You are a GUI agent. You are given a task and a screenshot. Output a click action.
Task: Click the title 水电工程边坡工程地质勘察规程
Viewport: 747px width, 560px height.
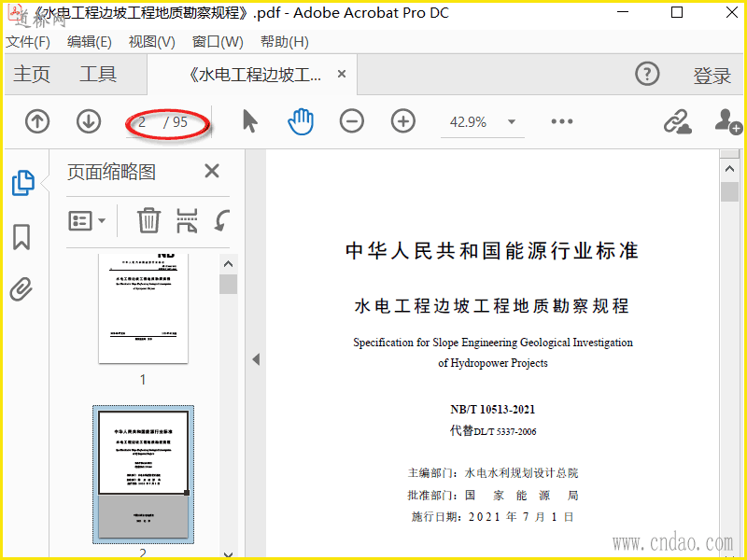[492, 306]
